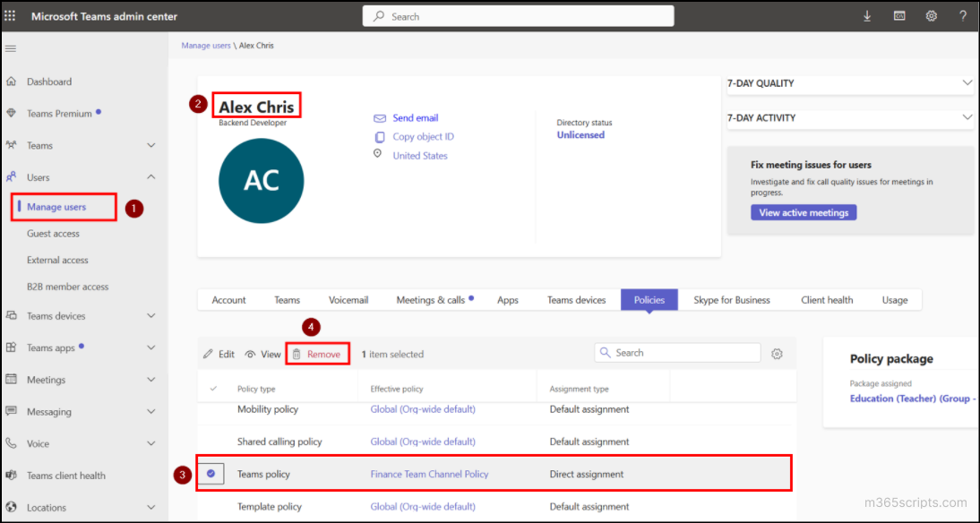Click the Teams apps icon
980x523 pixels.
(x=11, y=347)
